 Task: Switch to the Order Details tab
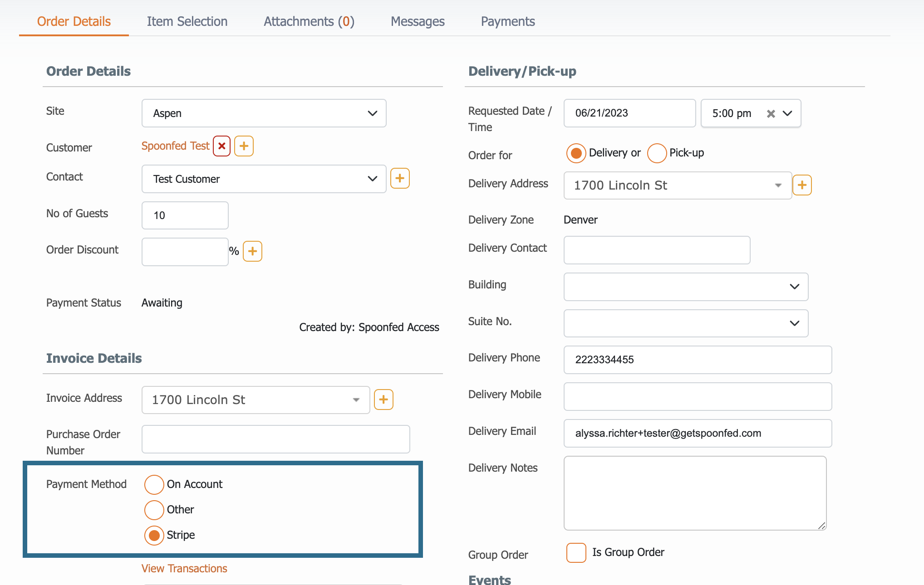point(74,21)
